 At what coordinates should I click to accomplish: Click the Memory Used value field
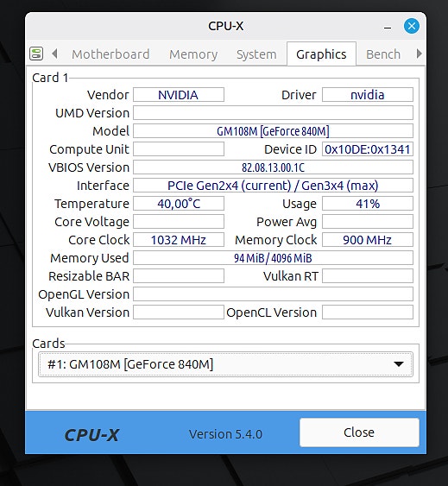coord(273,258)
